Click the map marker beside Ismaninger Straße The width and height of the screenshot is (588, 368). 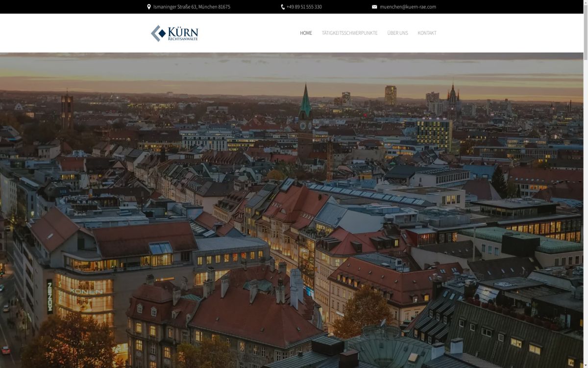coord(148,6)
